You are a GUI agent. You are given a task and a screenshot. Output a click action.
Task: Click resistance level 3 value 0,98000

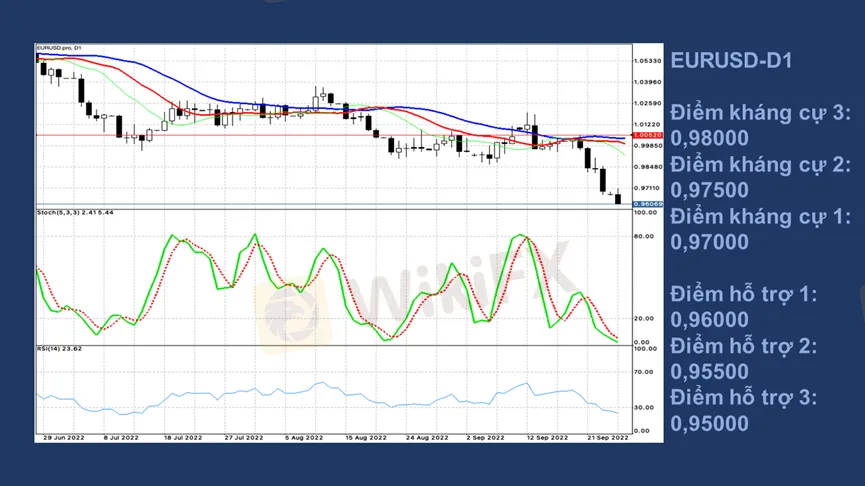pos(709,138)
